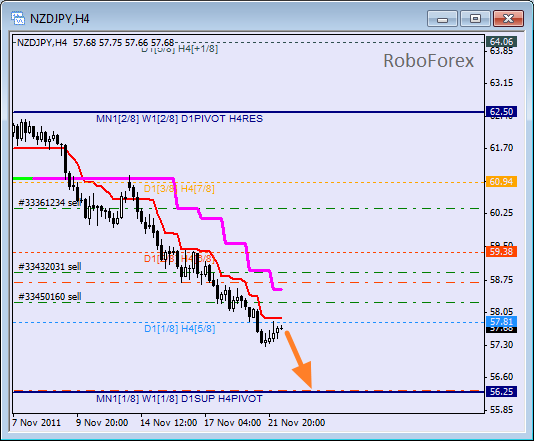This screenshot has height=441, width=534.
Task: Click the red 59.38 price tag
Action: (501, 252)
